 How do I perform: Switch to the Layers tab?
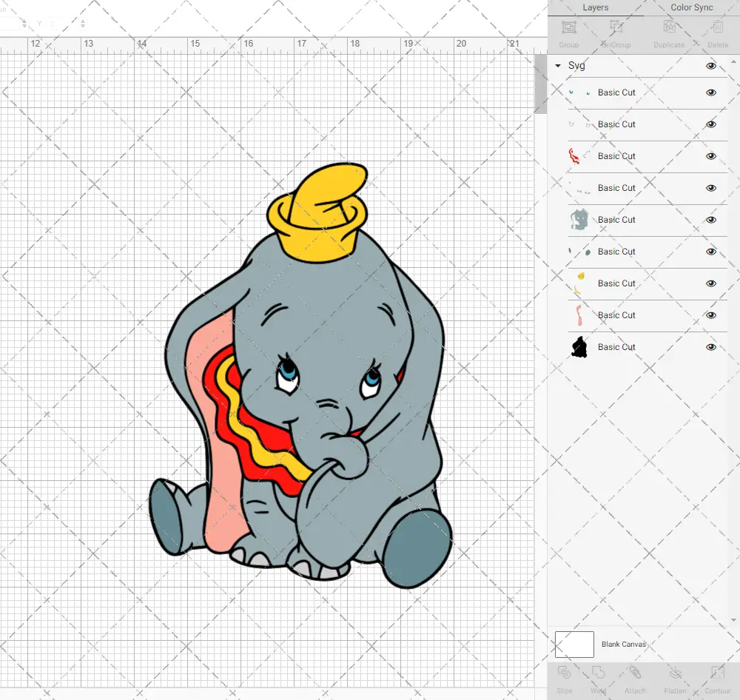[x=595, y=7]
